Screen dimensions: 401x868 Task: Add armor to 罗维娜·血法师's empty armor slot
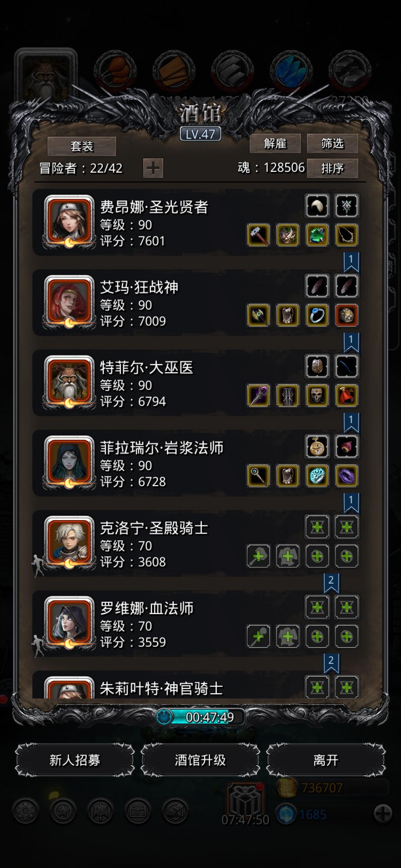click(288, 637)
